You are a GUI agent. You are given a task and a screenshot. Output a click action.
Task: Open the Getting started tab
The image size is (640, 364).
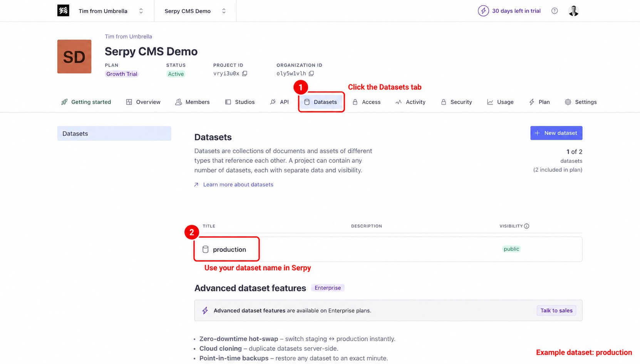click(x=86, y=102)
